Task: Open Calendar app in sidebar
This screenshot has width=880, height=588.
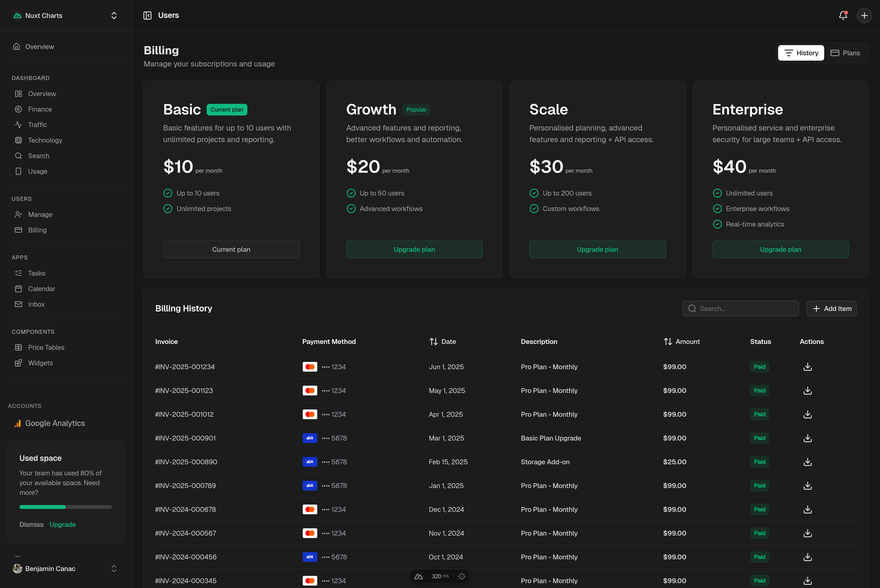Action: pyautogui.click(x=41, y=289)
